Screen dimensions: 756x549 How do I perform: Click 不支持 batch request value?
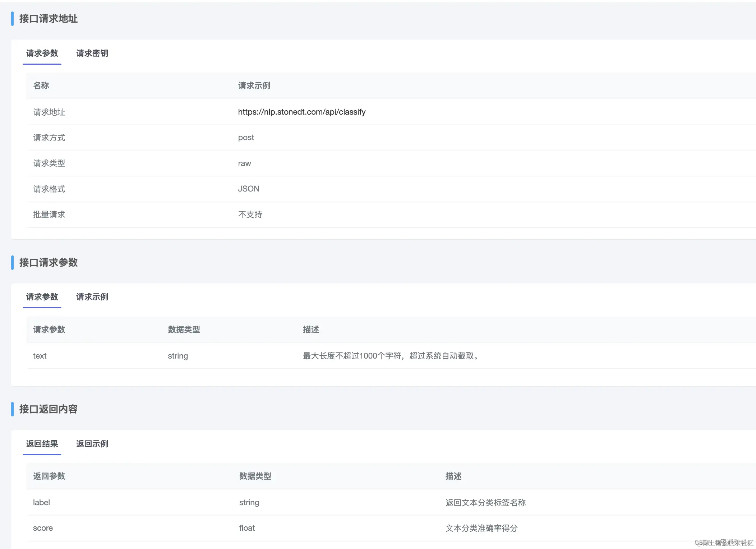coord(250,214)
